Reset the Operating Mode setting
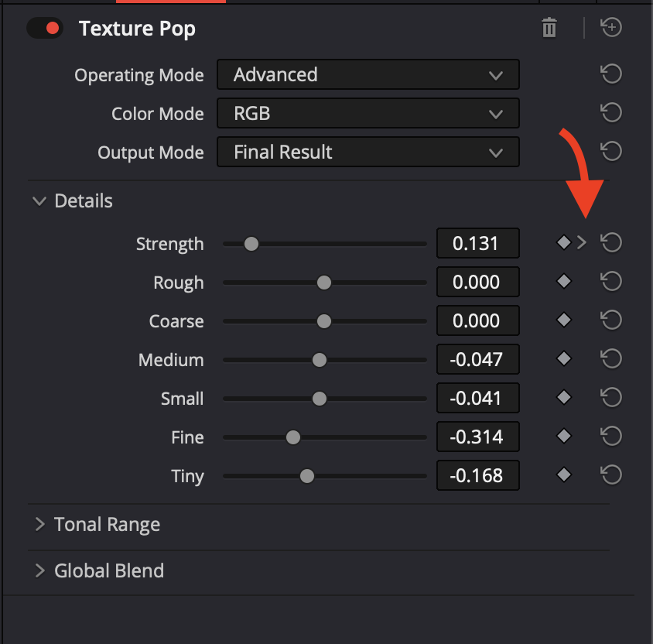This screenshot has width=653, height=644. 611,74
